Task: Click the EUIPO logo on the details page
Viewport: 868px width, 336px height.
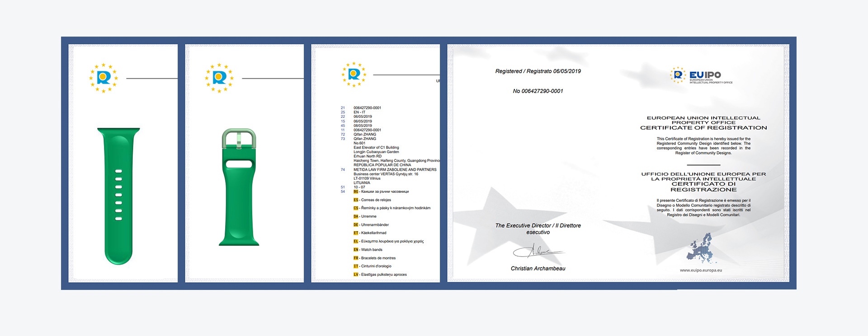Action: tap(354, 75)
